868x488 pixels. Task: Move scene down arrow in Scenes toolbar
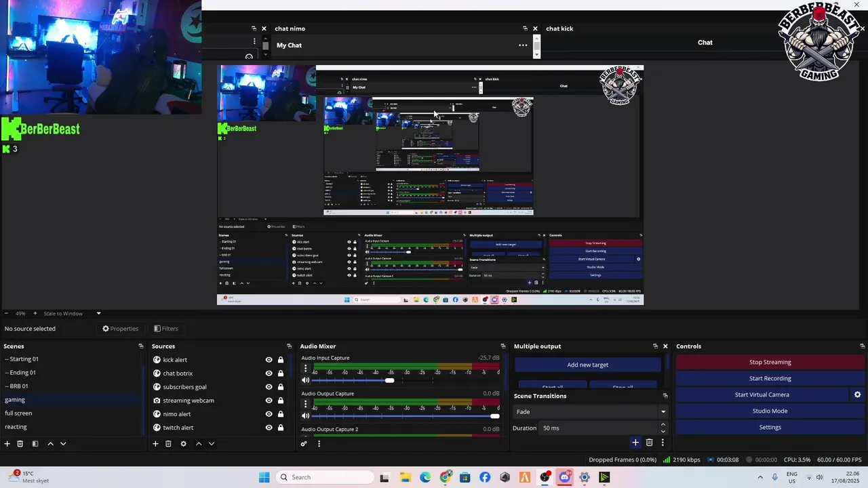tap(63, 443)
